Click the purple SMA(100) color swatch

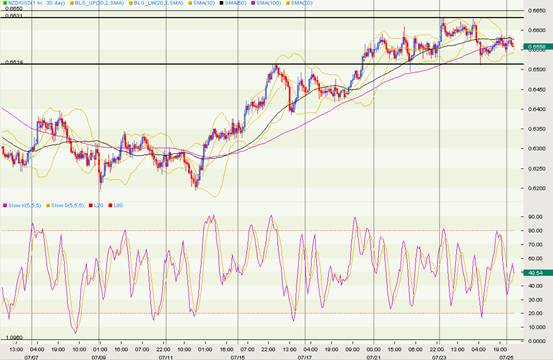click(x=253, y=3)
